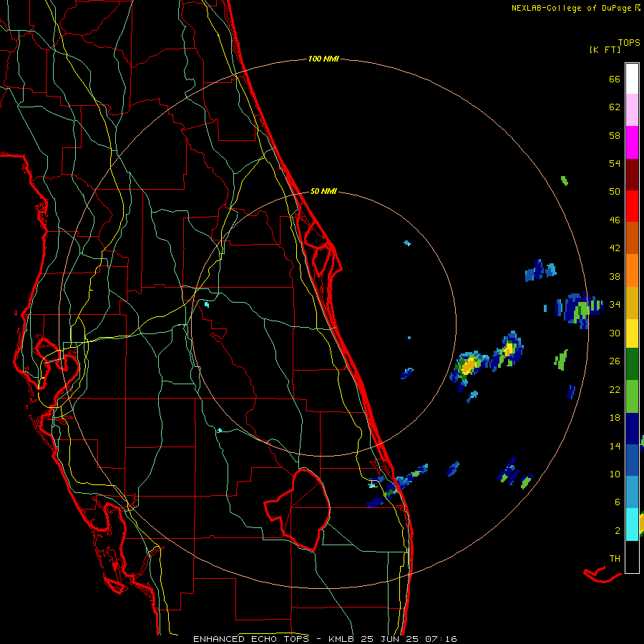Click the TOPS legend title

click(629, 43)
